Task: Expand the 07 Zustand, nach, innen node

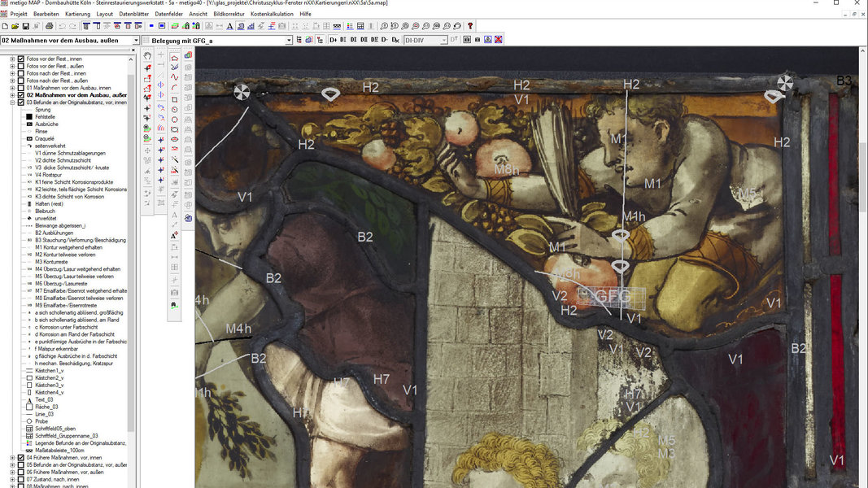Action: pyautogui.click(x=13, y=479)
